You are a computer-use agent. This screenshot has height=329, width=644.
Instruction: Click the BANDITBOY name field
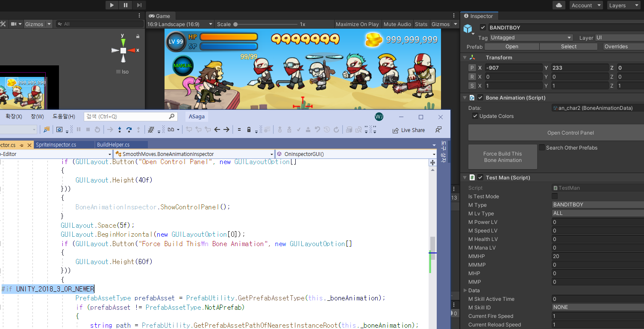pos(566,27)
